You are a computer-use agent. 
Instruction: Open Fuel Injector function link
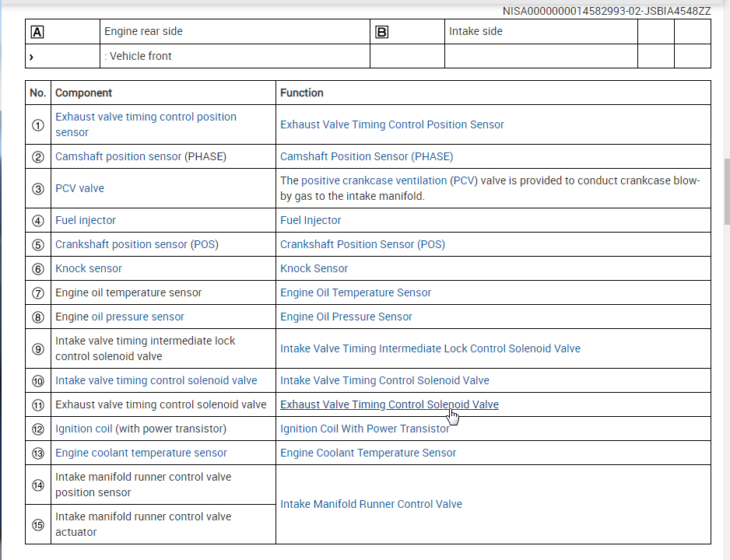coord(311,220)
